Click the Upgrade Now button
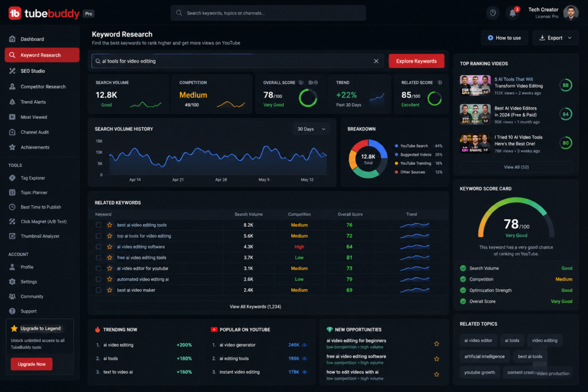Image resolution: width=588 pixels, height=392 pixels. pos(32,364)
